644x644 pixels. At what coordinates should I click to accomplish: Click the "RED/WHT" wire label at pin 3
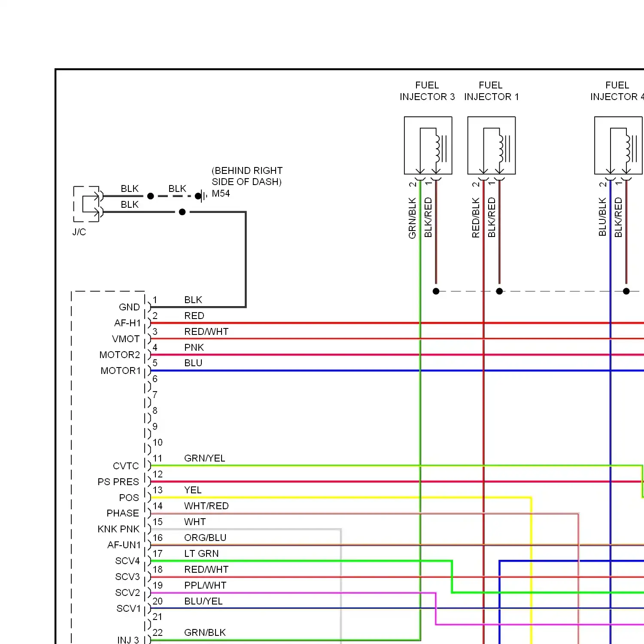tap(206, 332)
